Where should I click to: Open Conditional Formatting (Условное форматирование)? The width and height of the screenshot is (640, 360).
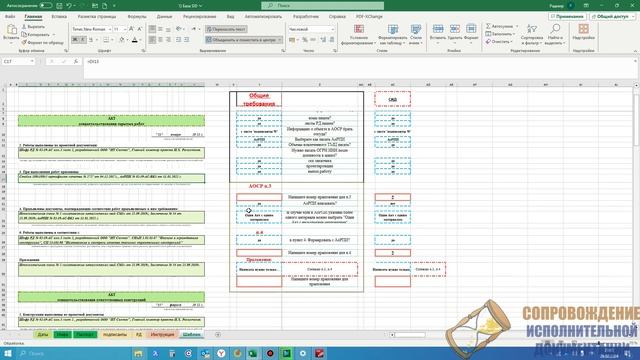click(358, 34)
